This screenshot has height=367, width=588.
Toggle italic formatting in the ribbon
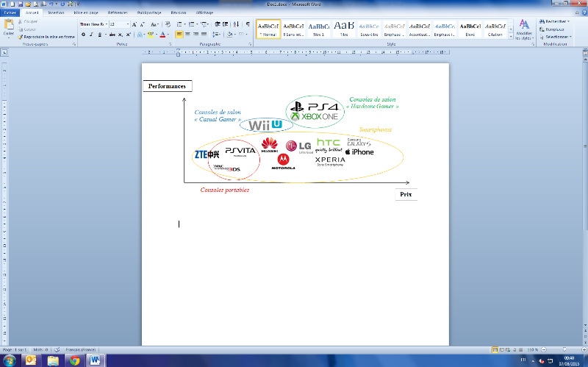click(91, 34)
